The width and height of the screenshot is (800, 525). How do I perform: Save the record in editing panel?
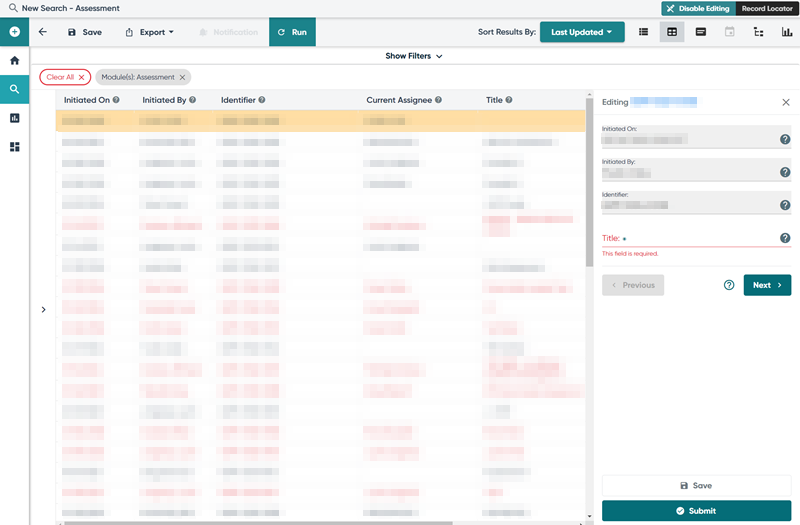point(696,486)
